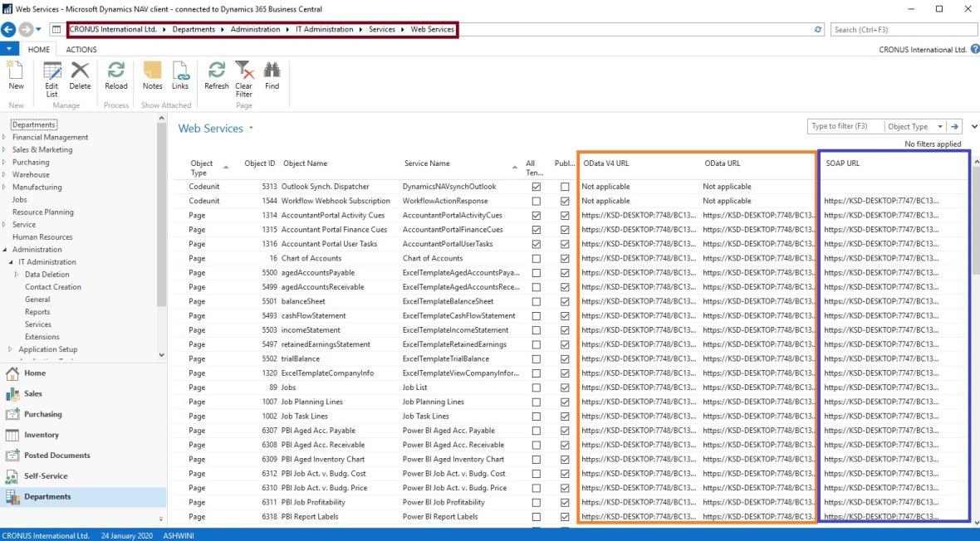The height and width of the screenshot is (541, 980).
Task: Click the Type to filter input box
Action: point(845,127)
